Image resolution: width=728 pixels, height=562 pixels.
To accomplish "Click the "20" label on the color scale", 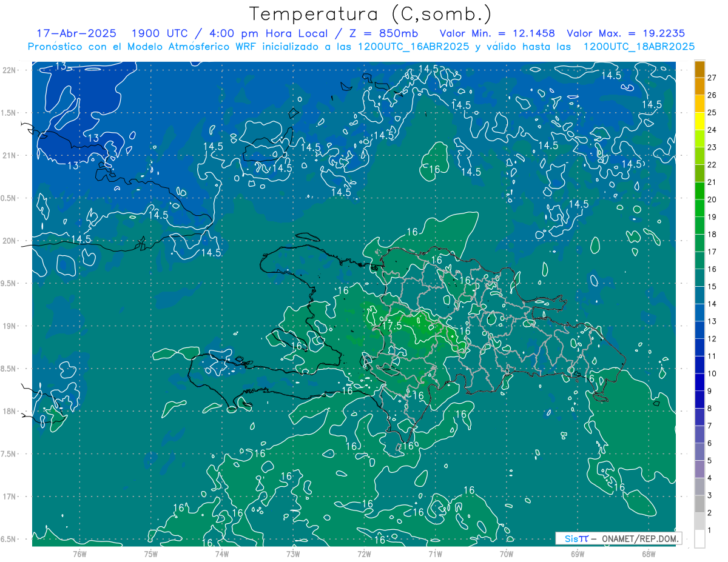I will click(x=712, y=199).
